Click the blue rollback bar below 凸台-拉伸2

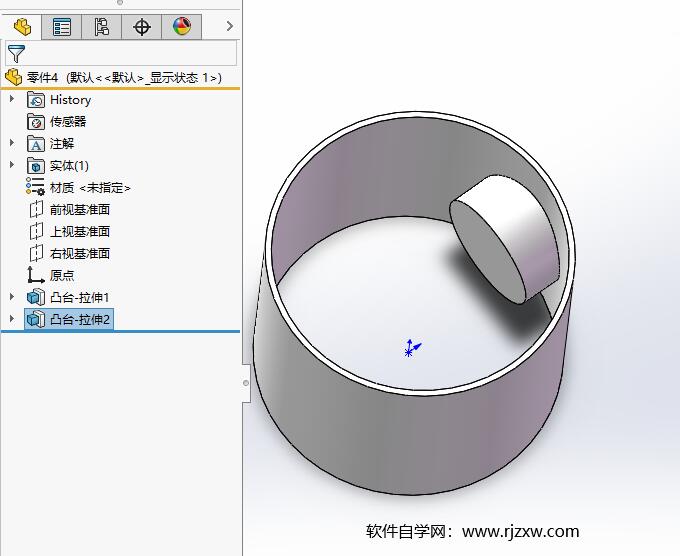[x=121, y=331]
